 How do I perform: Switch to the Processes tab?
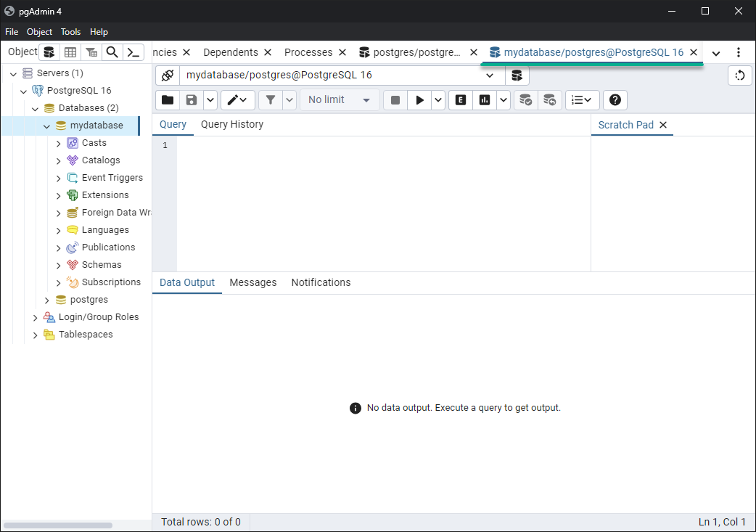pyautogui.click(x=308, y=52)
